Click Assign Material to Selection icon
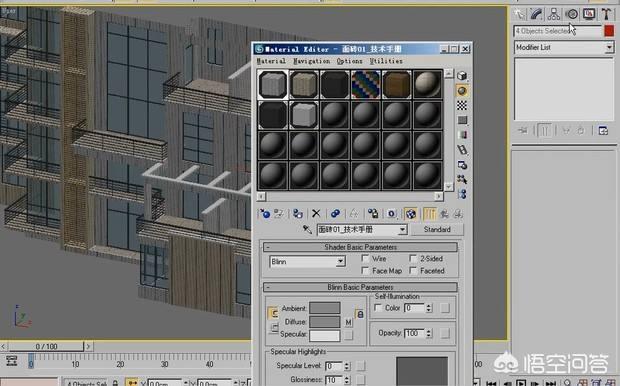Viewport: 620px width, 386px height. 298,214
